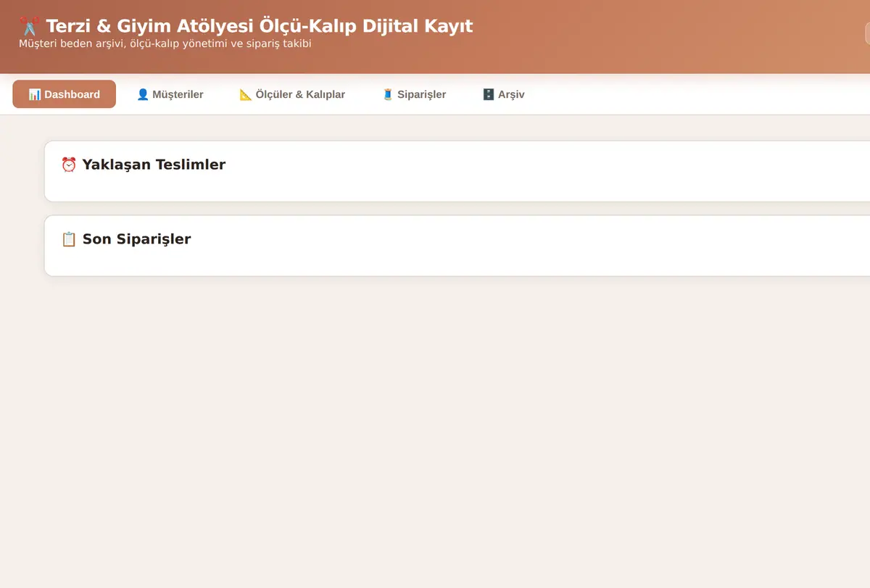Click the partly visible button at header's right edge
Screen dimensions: 870x588
[x=867, y=33]
